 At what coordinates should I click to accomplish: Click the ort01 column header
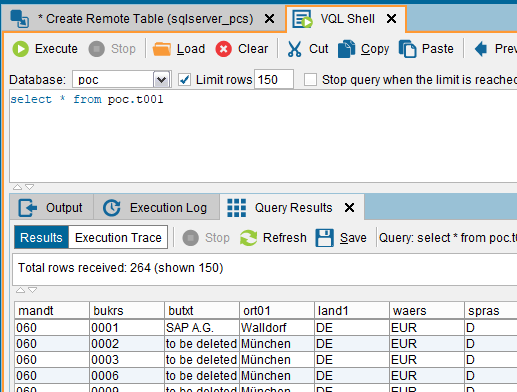pos(277,311)
